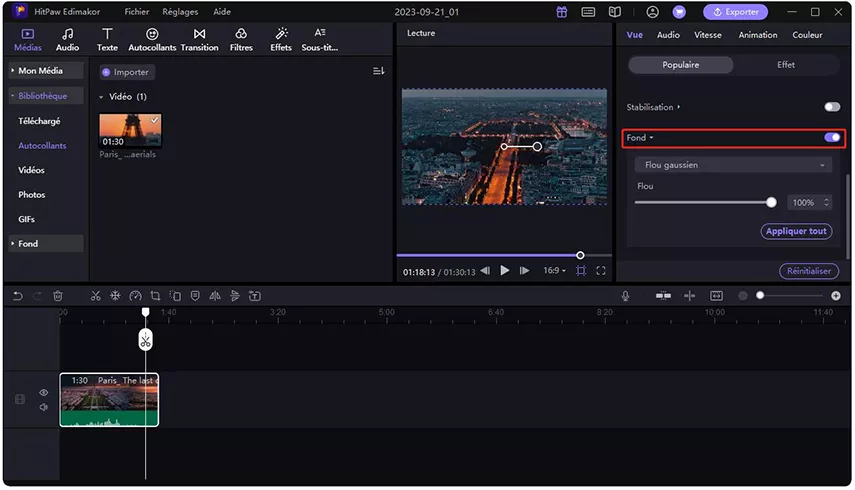This screenshot has height=490, width=855.
Task: Expand the Mon Média tree item
Action: pyautogui.click(x=46, y=71)
